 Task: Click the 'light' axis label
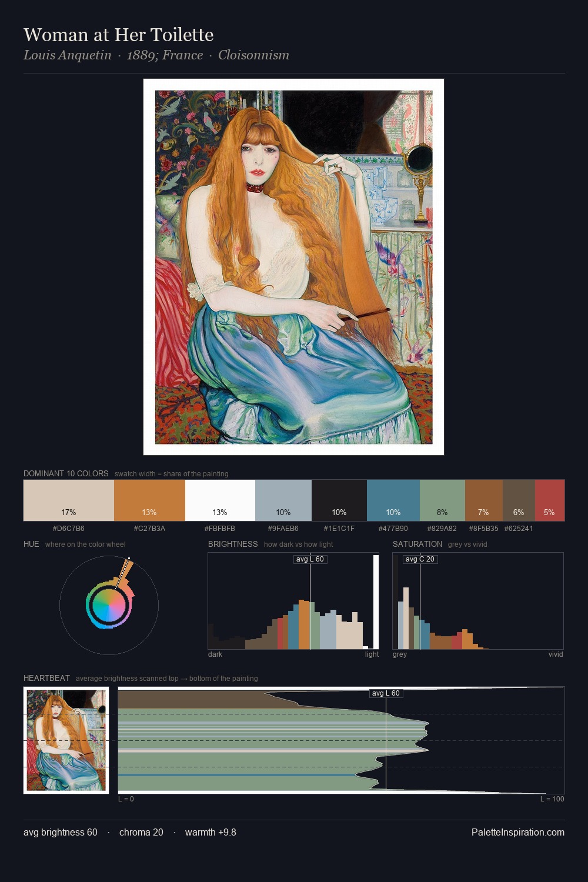[372, 654]
